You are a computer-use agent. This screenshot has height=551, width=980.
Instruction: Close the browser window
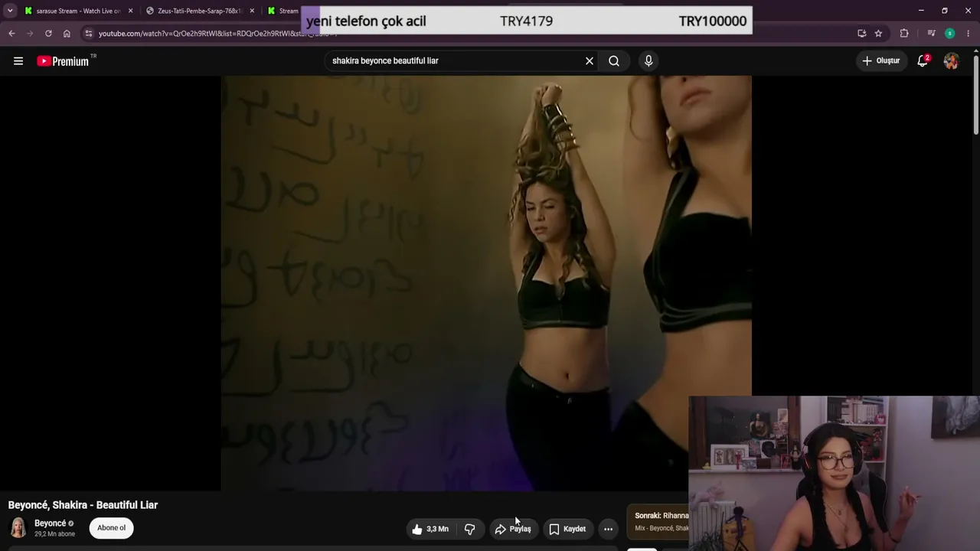968,11
